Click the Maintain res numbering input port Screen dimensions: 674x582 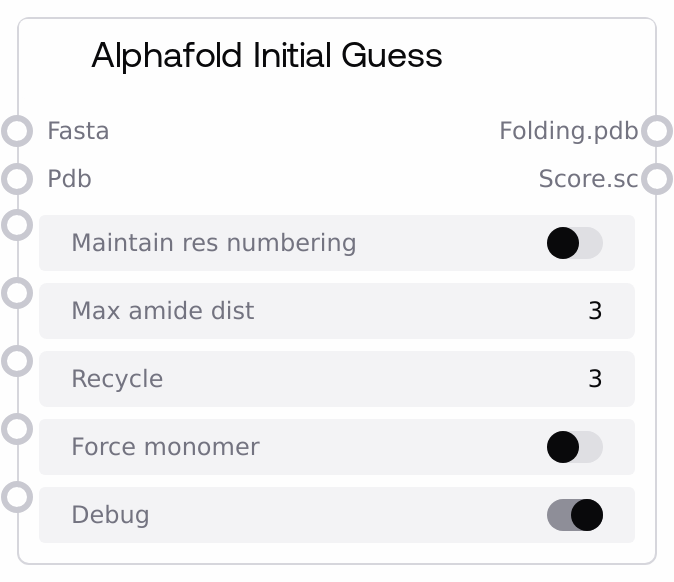click(17, 225)
